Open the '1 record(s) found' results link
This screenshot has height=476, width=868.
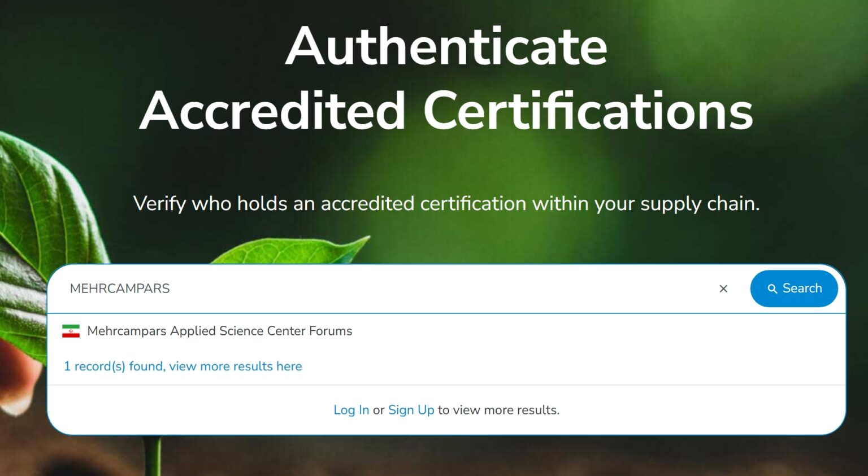coord(183,366)
